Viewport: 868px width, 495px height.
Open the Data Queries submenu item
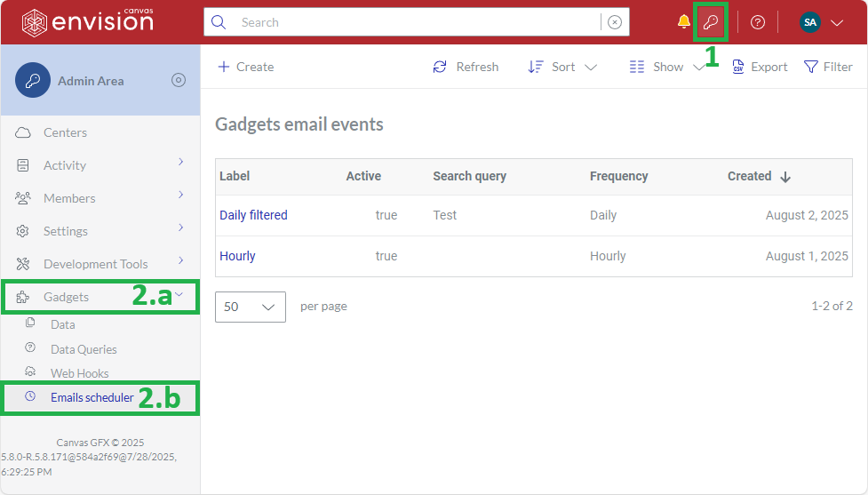click(x=84, y=349)
